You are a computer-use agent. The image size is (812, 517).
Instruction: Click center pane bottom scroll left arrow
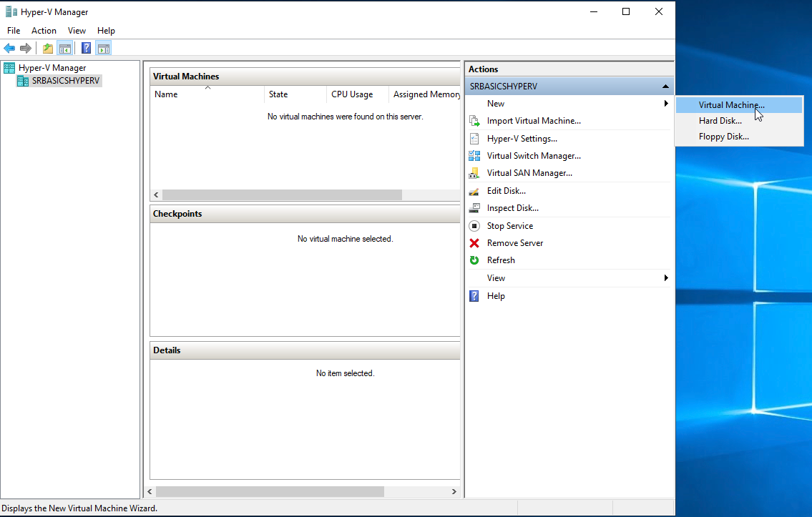[x=150, y=492]
